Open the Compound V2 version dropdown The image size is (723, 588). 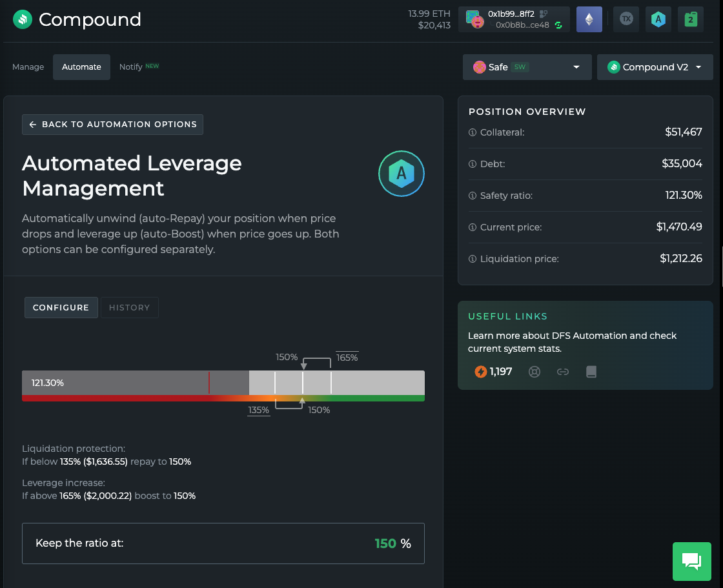tap(655, 67)
